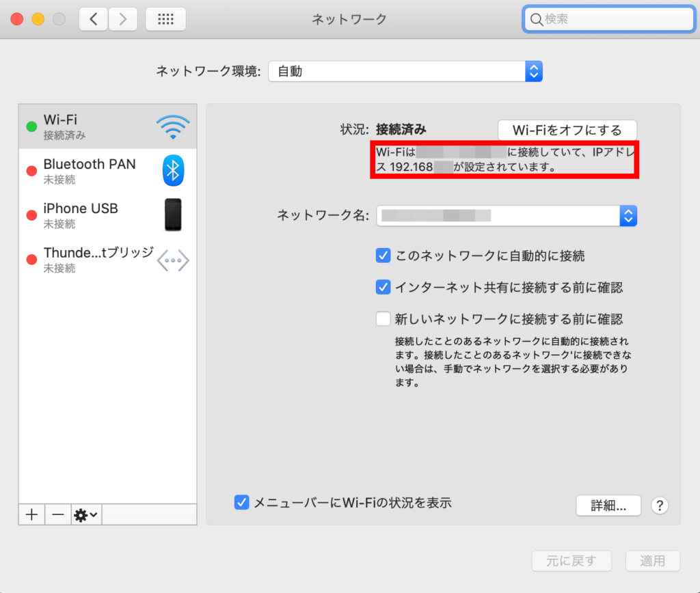Show all preferences grid icon
The height and width of the screenshot is (593, 700).
165,18
